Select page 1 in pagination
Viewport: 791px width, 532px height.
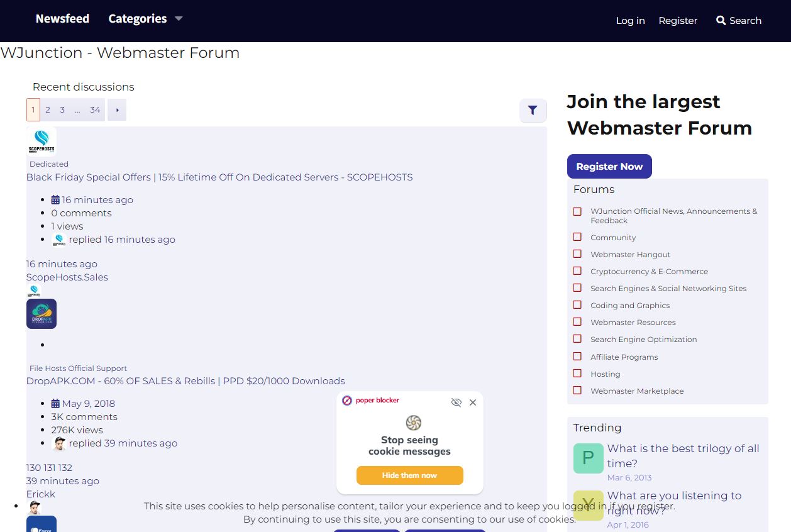(x=33, y=110)
